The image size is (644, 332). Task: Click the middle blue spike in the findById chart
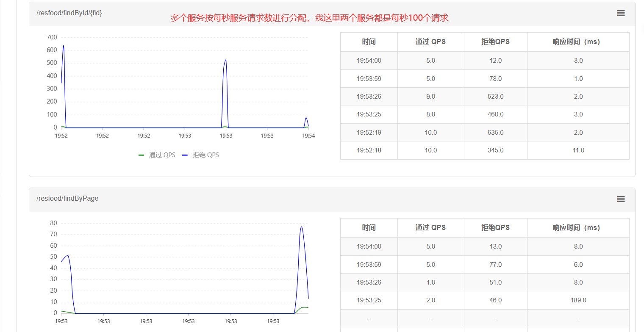(225, 60)
